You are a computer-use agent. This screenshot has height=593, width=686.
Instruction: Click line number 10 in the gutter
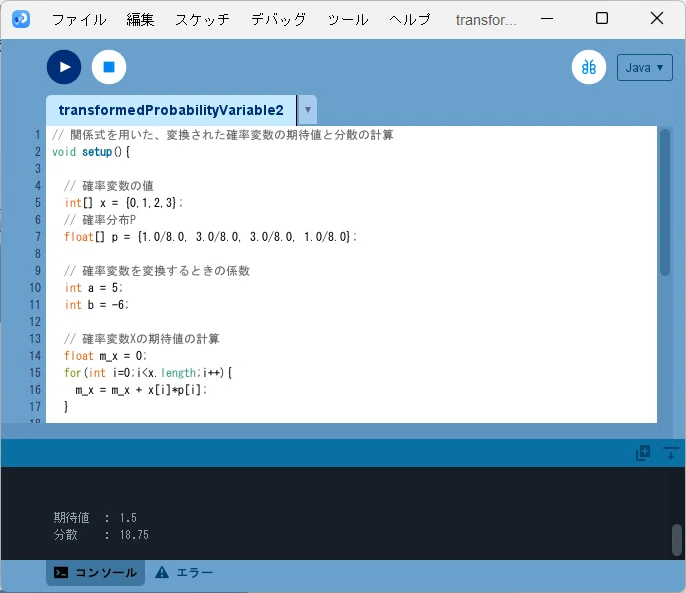35,288
